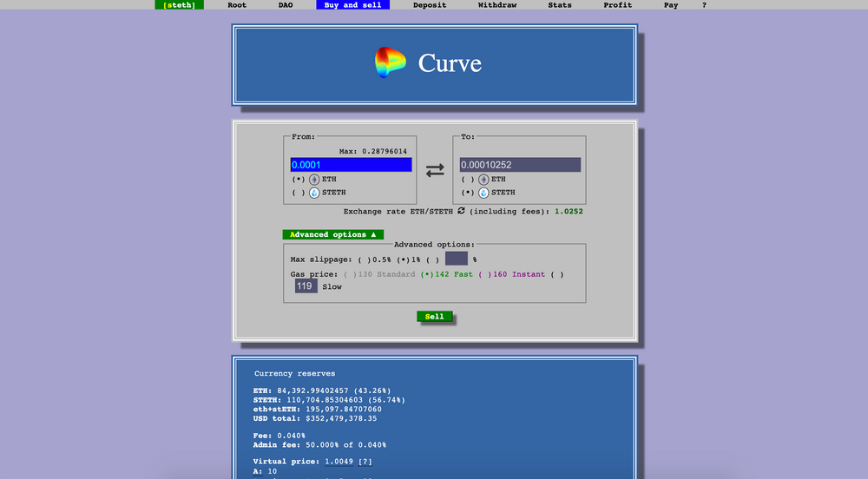Image resolution: width=868 pixels, height=479 pixels.
Task: Select custom Slow gas price radio
Action: point(557,274)
